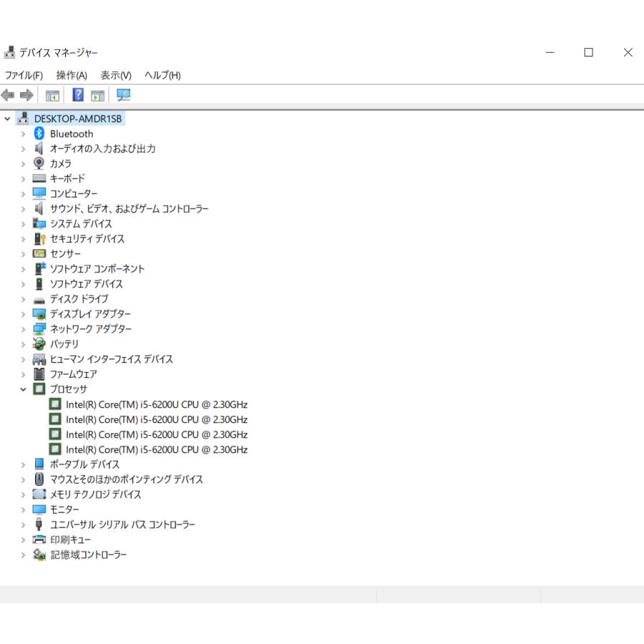Image resolution: width=644 pixels, height=644 pixels.
Task: Click the 印刷キュー printer icon
Action: click(x=39, y=540)
